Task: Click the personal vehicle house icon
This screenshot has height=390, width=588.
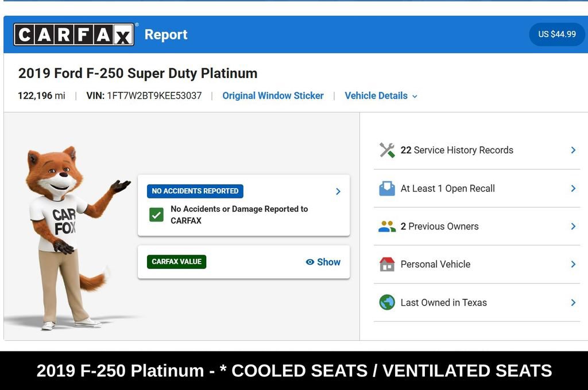Action: pyautogui.click(x=387, y=264)
